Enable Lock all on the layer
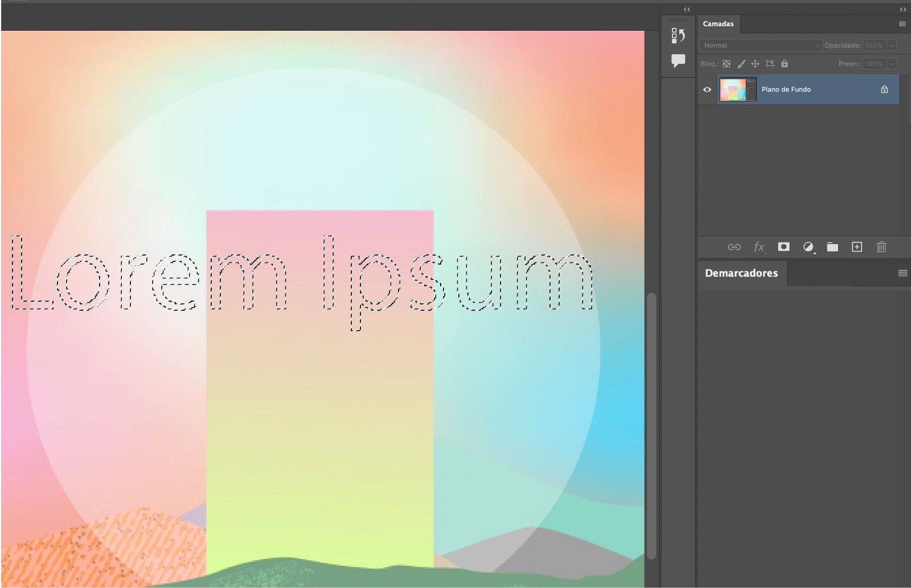The width and height of the screenshot is (911, 588). tap(785, 64)
